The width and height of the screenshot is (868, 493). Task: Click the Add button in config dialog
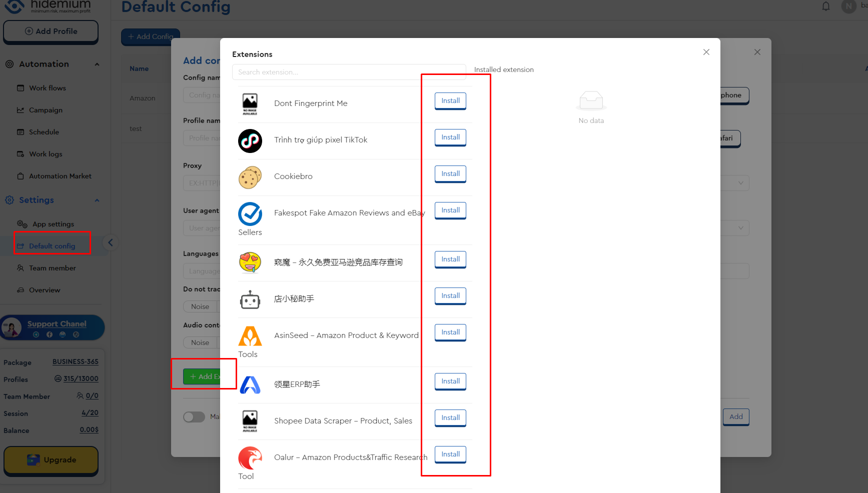click(736, 416)
